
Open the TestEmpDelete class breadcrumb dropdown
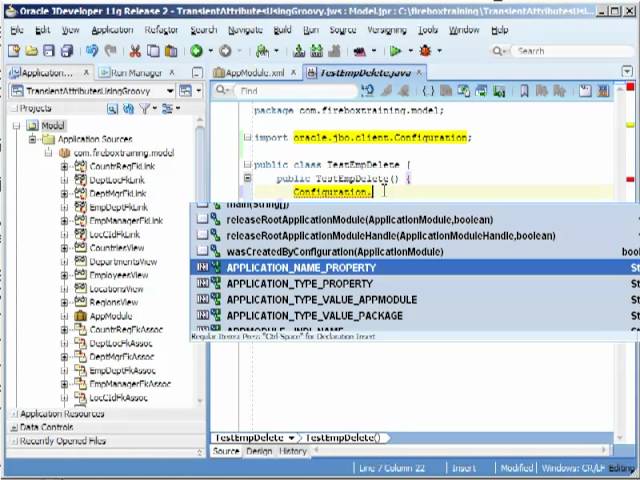point(291,438)
